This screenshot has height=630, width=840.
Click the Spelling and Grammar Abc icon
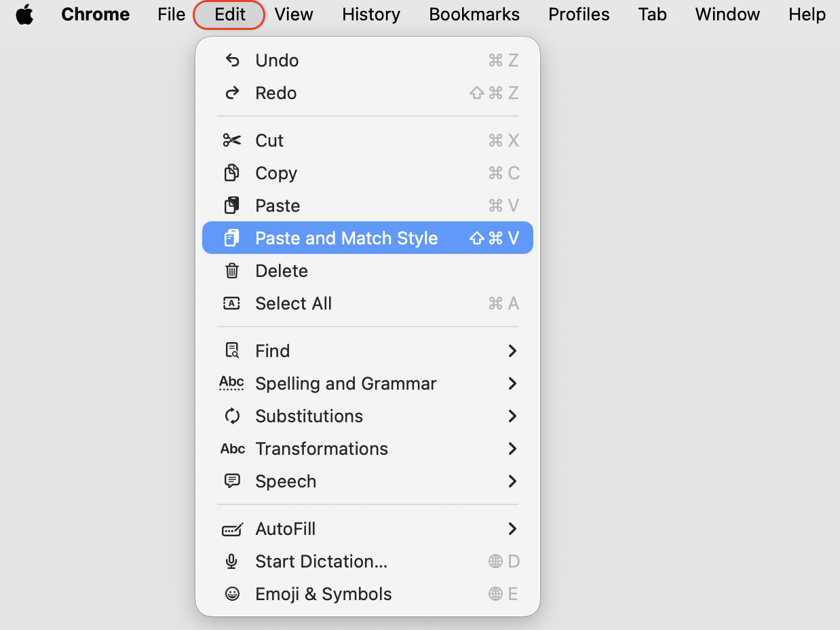(232, 384)
